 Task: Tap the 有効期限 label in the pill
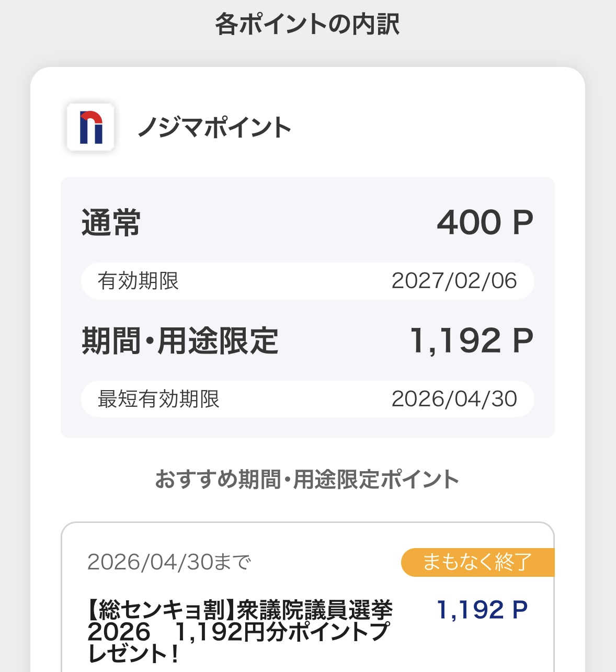[x=138, y=281]
